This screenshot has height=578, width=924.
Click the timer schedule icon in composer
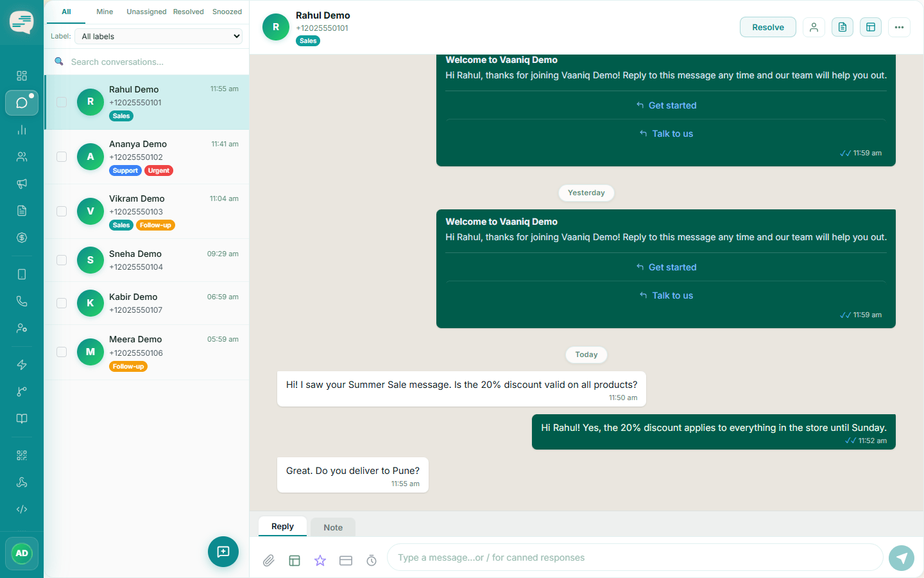[372, 561]
